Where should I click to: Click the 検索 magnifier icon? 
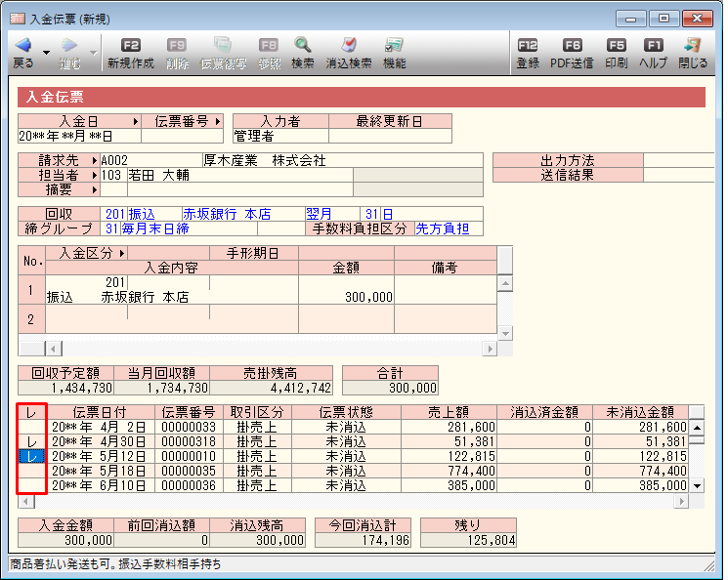pyautogui.click(x=302, y=45)
